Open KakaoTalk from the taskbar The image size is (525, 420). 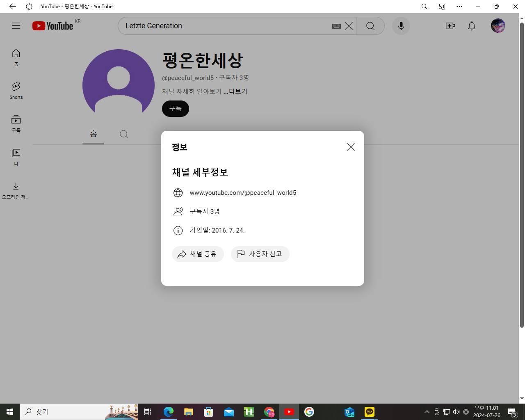[369, 412]
